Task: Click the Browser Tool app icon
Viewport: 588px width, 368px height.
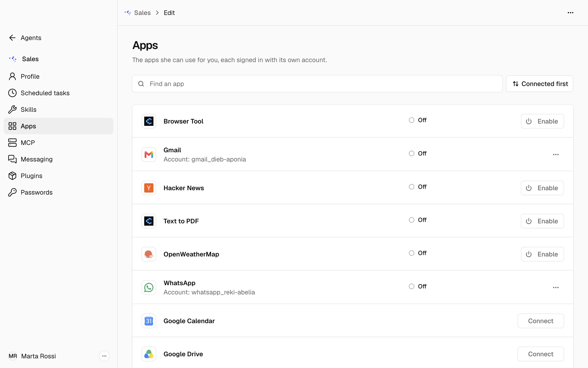Action: [x=149, y=121]
